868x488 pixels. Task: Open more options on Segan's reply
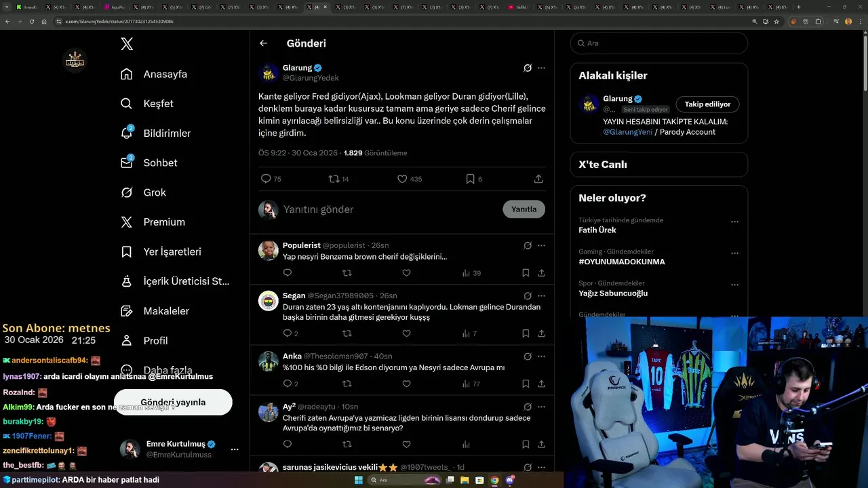tap(541, 296)
